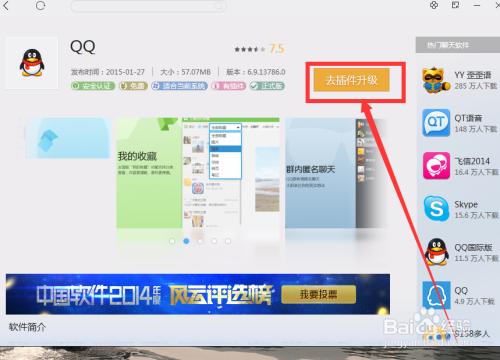The image size is (500, 360).
Task: Open the 群内匿名聊天 screenshot thumbnail
Action: pyautogui.click(x=336, y=173)
